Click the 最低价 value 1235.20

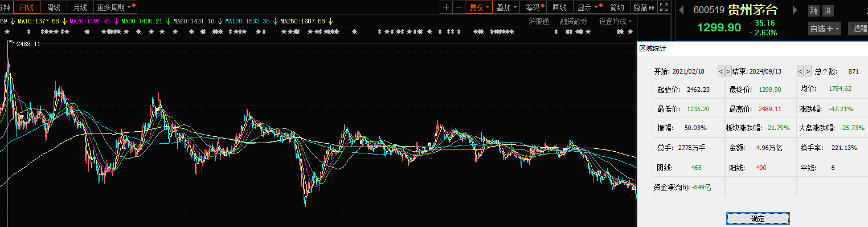tap(698, 109)
